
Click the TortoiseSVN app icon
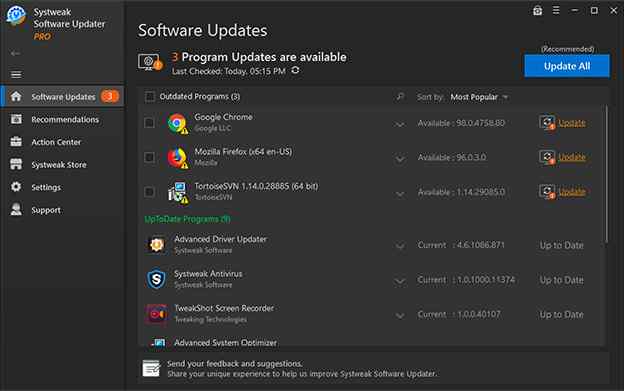tap(177, 193)
